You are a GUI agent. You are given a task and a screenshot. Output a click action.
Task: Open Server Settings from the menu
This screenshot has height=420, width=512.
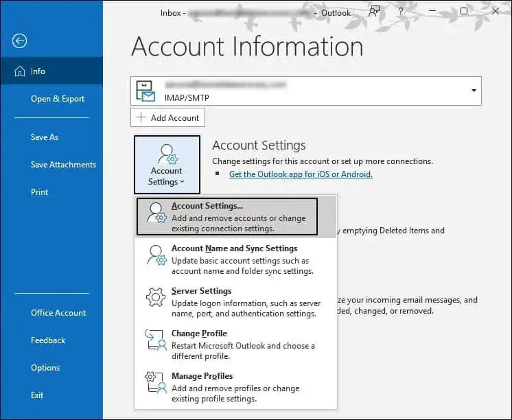point(236,301)
